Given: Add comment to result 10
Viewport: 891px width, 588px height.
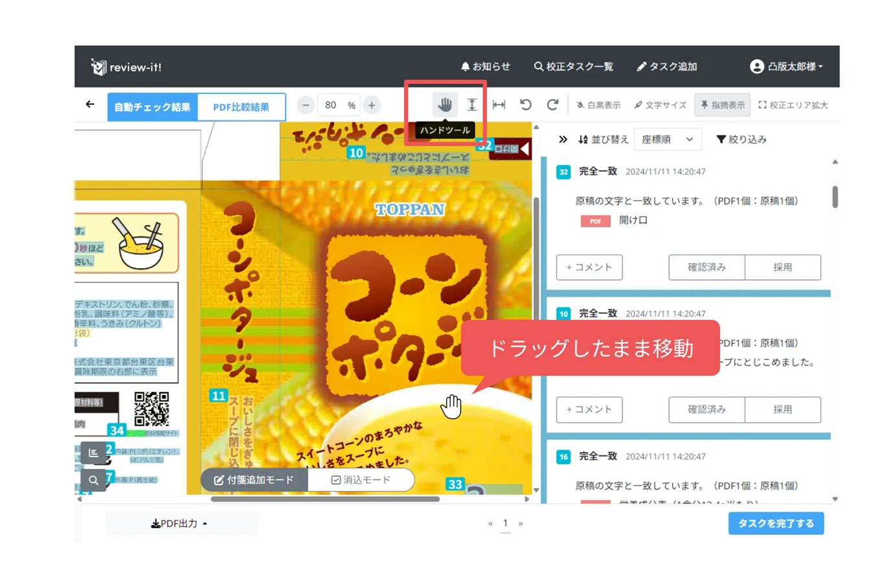Looking at the screenshot, I should pos(589,409).
